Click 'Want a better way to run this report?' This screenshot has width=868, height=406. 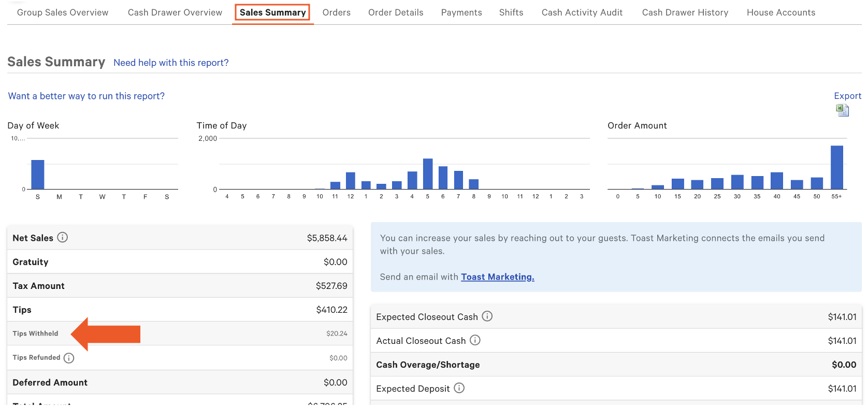pyautogui.click(x=86, y=96)
